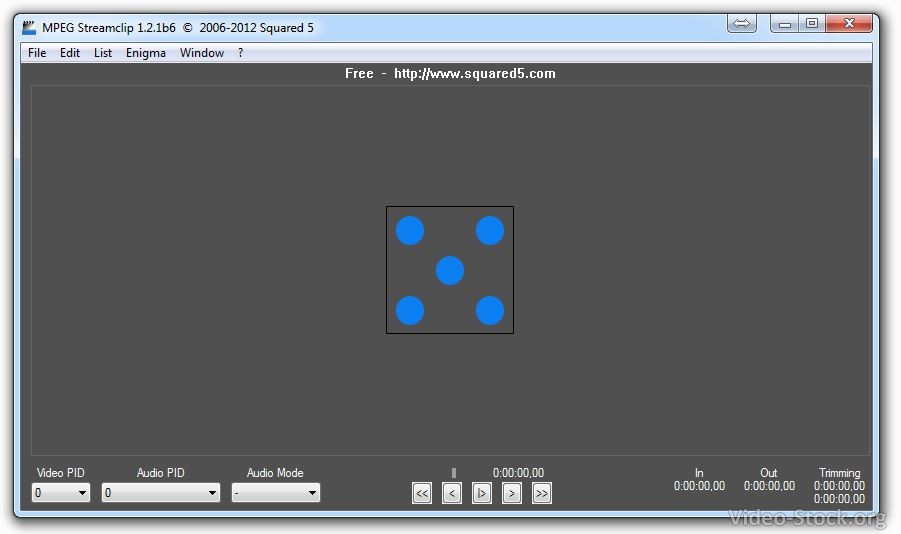Click the blue five-dot dice logo
The width and height of the screenshot is (901, 534).
point(450,270)
